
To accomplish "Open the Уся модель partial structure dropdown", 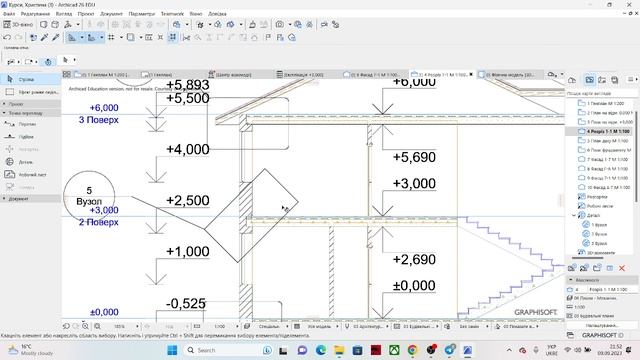I will [337, 326].
